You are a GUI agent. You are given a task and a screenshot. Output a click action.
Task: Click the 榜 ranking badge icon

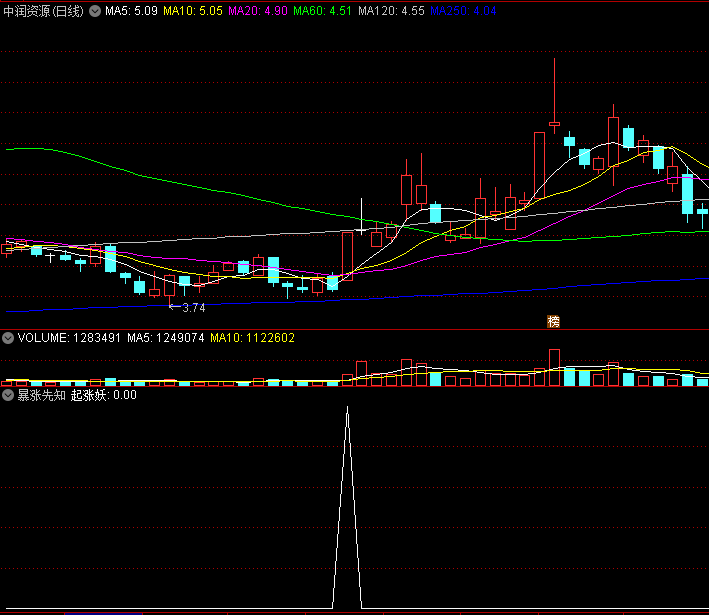pos(553,321)
